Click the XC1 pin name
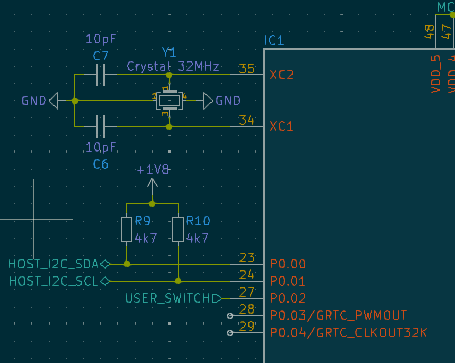Viewport: 455px width, 363px height. pyautogui.click(x=281, y=126)
